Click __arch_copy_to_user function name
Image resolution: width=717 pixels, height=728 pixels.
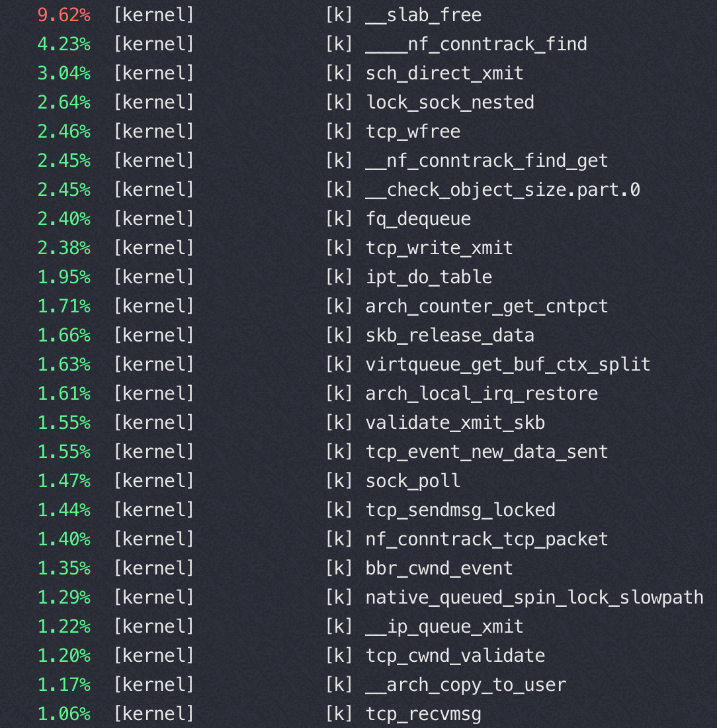(x=465, y=685)
